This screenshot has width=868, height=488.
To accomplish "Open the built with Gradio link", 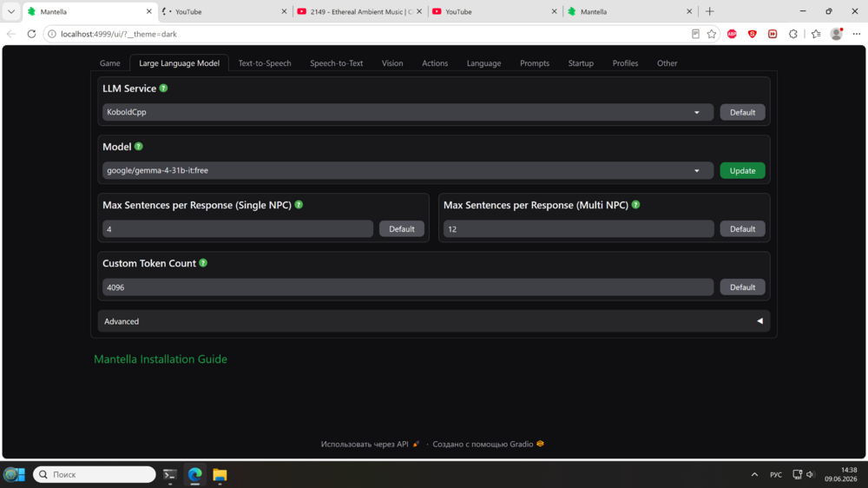I will click(x=488, y=444).
